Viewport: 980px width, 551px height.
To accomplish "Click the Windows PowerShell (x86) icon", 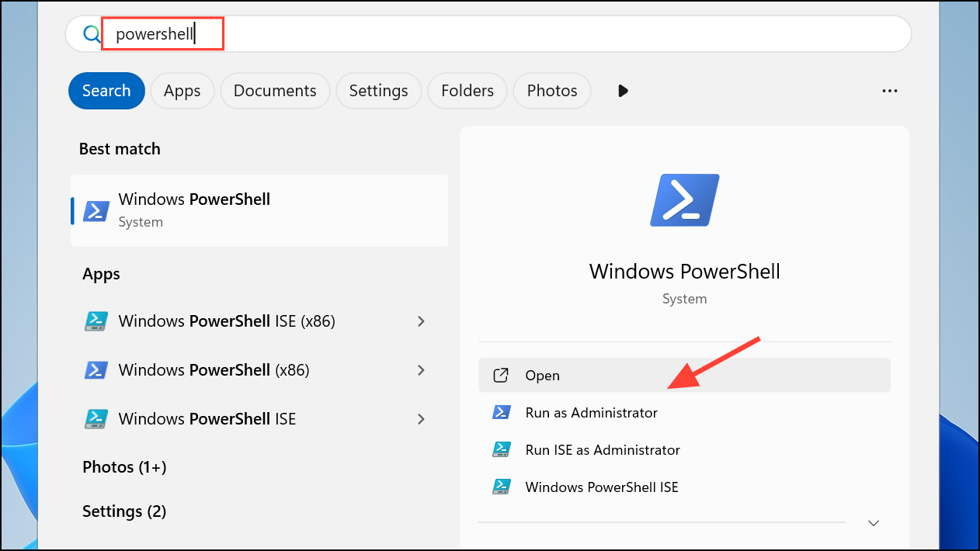I will pyautogui.click(x=96, y=370).
